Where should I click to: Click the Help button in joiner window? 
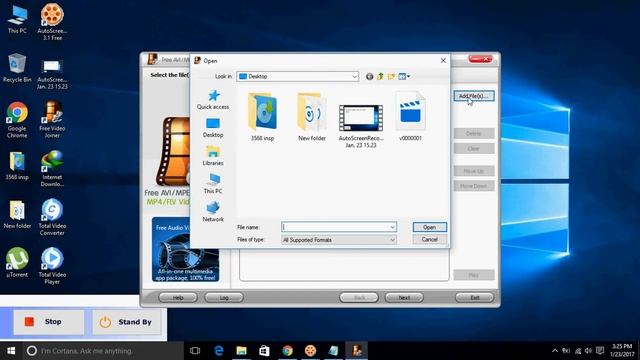coord(178,298)
